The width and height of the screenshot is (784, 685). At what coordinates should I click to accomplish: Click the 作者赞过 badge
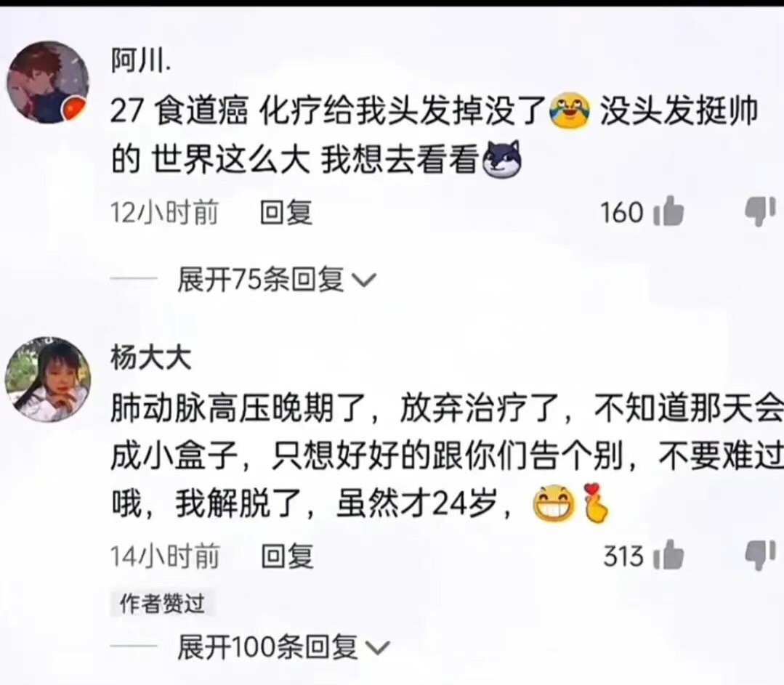[x=163, y=603]
